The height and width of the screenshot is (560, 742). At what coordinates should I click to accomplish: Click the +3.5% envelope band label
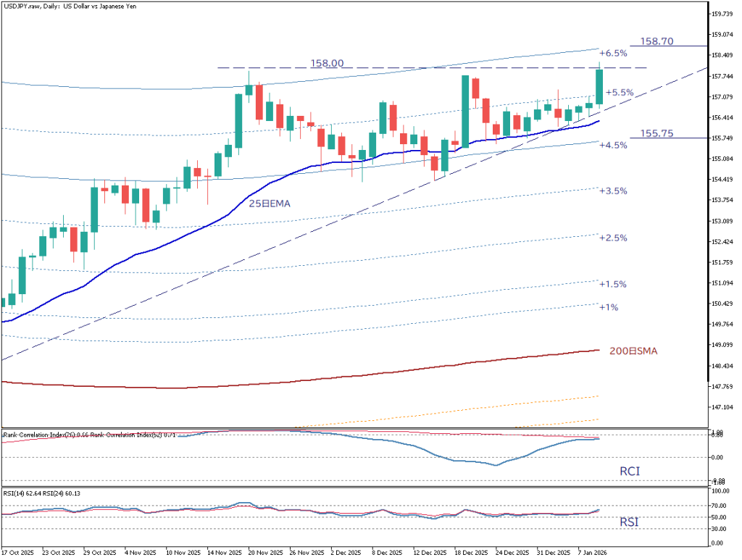(612, 191)
